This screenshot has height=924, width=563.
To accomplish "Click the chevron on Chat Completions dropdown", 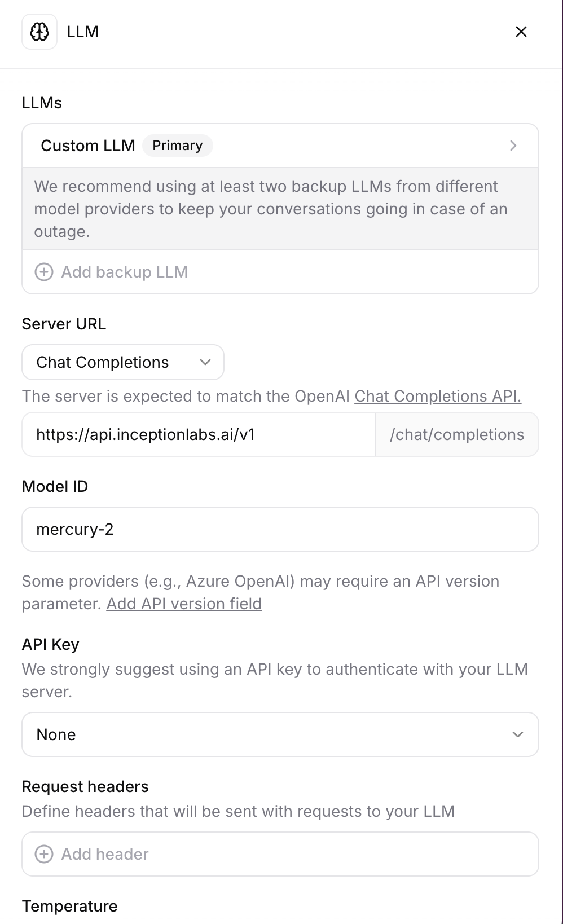I will [205, 362].
